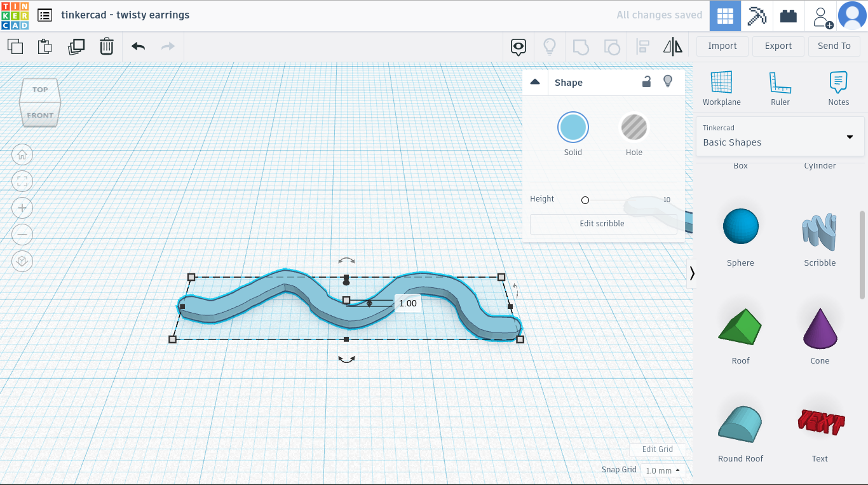Screen dimensions: 868x485
Task: Select the Ruler tool
Action: pos(780,88)
